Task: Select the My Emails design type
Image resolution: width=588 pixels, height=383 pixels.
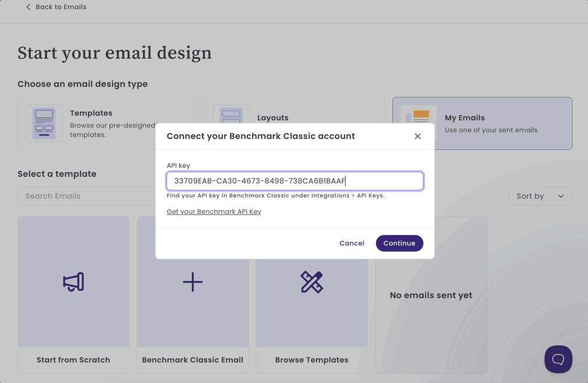Action: point(482,123)
